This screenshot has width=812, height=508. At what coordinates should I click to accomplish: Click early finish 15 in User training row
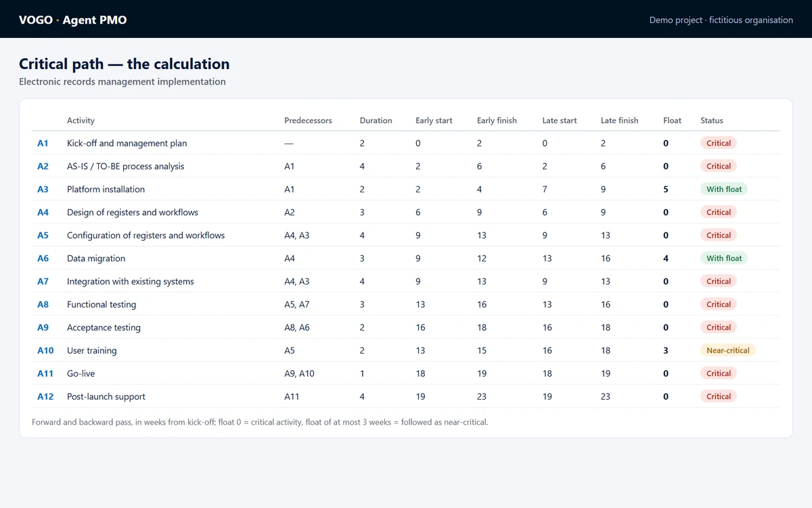coord(482,350)
